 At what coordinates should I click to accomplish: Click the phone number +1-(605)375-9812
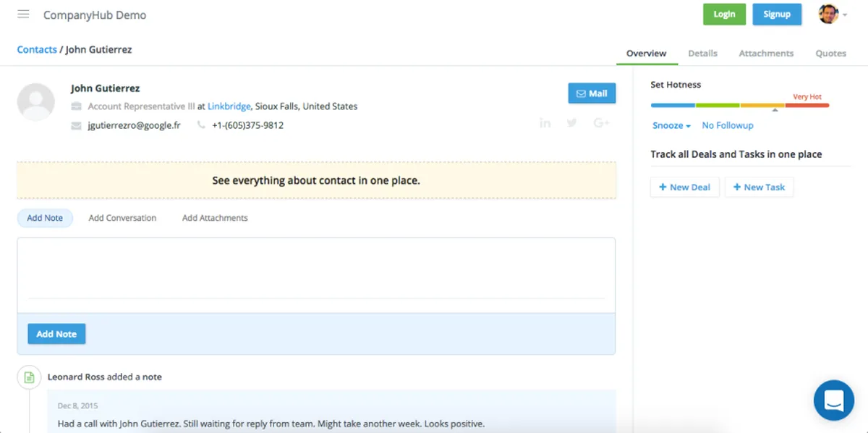point(247,125)
